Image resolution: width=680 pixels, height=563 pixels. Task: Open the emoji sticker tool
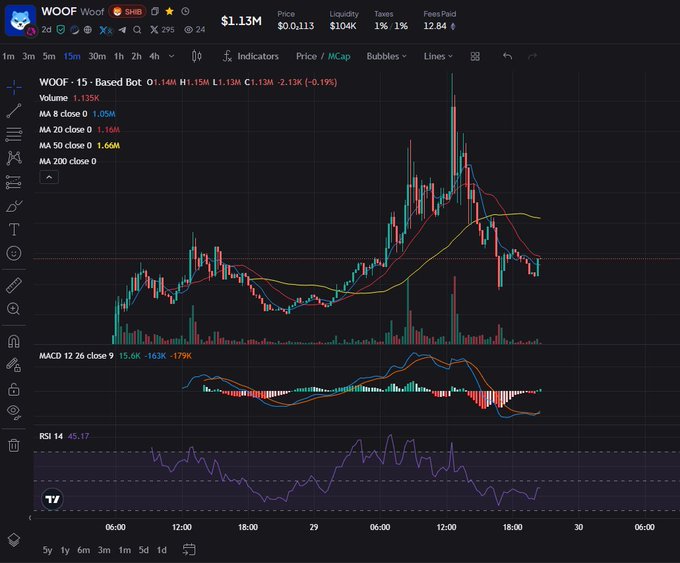pyautogui.click(x=14, y=253)
